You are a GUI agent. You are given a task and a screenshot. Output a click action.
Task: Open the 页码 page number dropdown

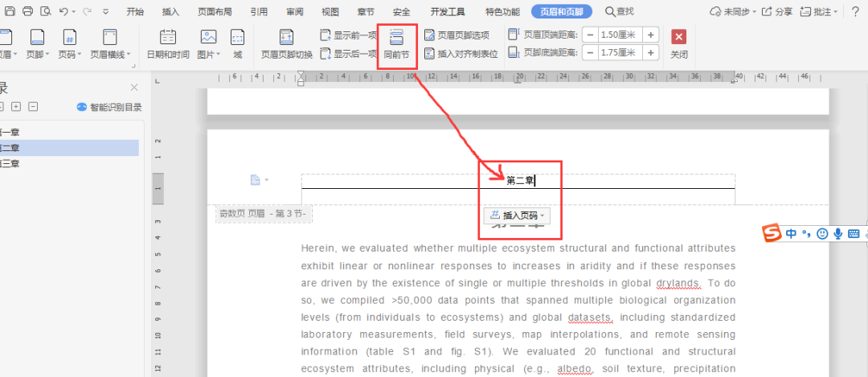70,43
